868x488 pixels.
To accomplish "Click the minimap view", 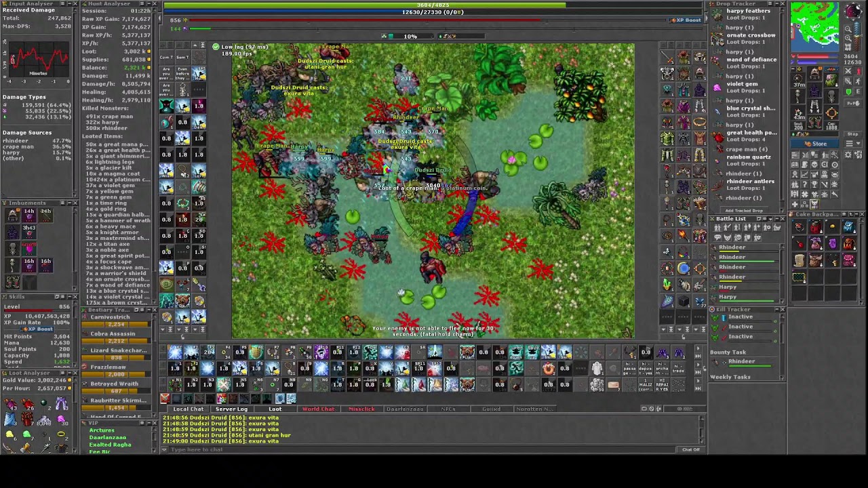I will click(814, 27).
